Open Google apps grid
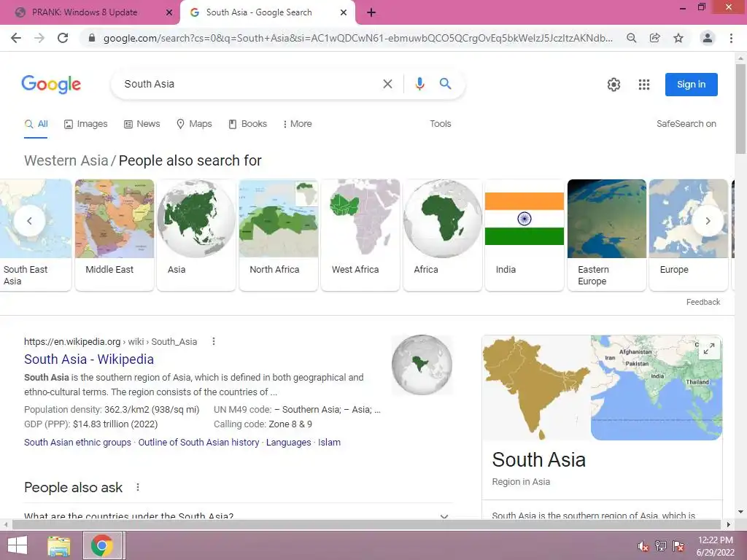Image resolution: width=747 pixels, height=560 pixels. click(644, 85)
